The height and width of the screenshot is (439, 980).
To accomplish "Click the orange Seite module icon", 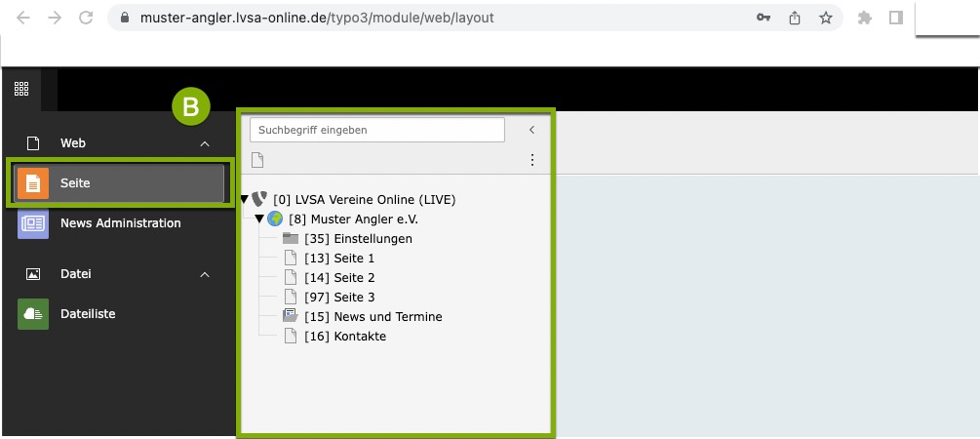I will point(33,183).
